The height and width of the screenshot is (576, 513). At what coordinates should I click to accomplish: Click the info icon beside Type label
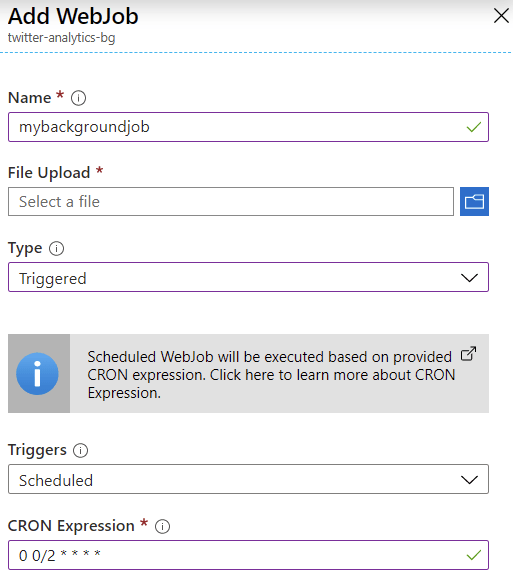tap(56, 248)
